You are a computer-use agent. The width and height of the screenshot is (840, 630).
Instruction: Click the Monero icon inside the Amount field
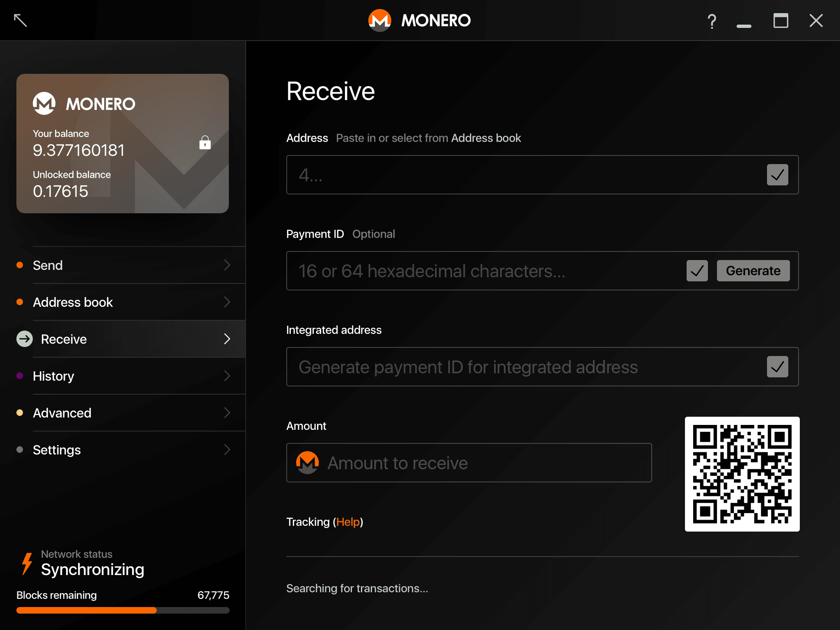click(x=307, y=463)
